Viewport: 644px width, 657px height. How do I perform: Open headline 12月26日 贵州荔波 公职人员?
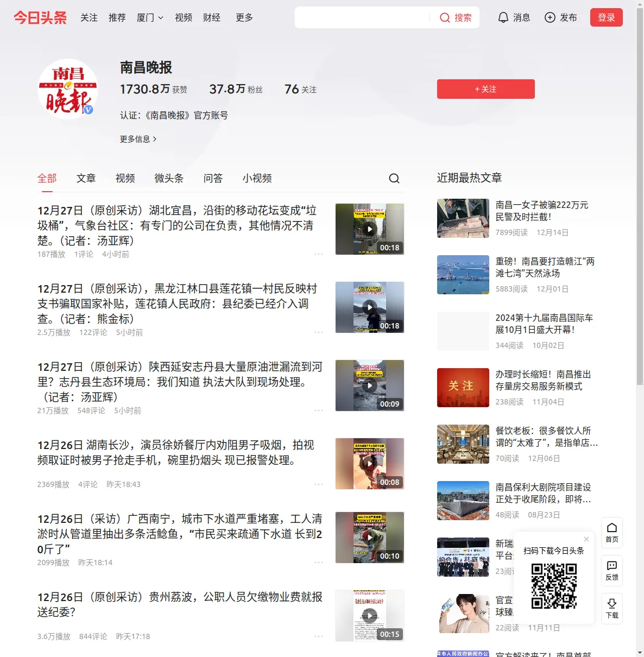[180, 605]
